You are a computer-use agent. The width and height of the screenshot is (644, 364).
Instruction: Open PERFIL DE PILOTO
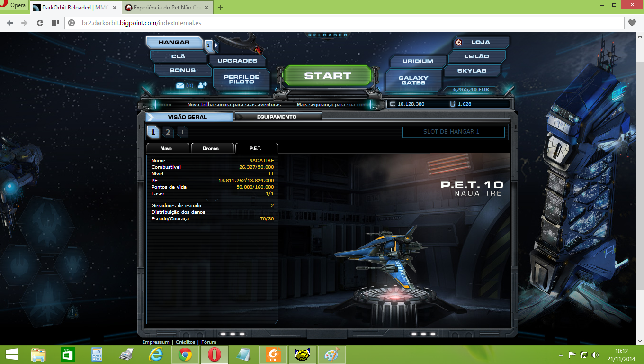tap(241, 79)
